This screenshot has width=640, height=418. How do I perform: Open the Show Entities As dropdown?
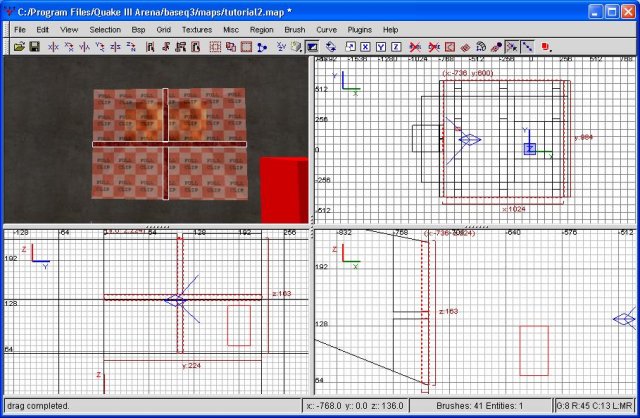(x=546, y=47)
